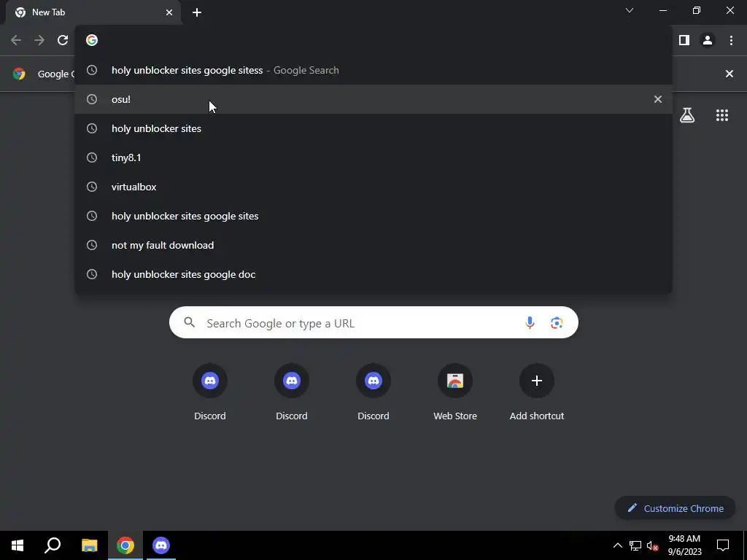Open the network status tray icon
Viewport: 747px width, 560px height.
tap(635, 545)
